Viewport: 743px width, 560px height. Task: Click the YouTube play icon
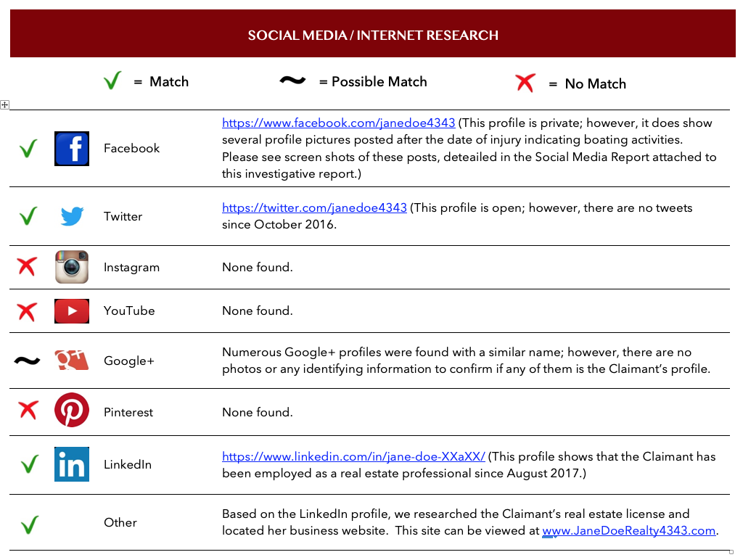coord(72,310)
